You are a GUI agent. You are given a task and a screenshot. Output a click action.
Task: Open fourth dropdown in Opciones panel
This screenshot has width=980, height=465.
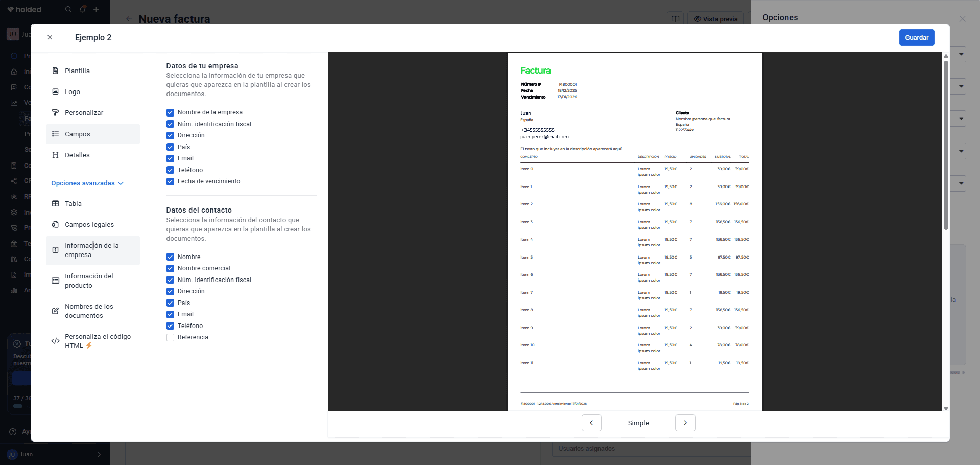click(961, 151)
